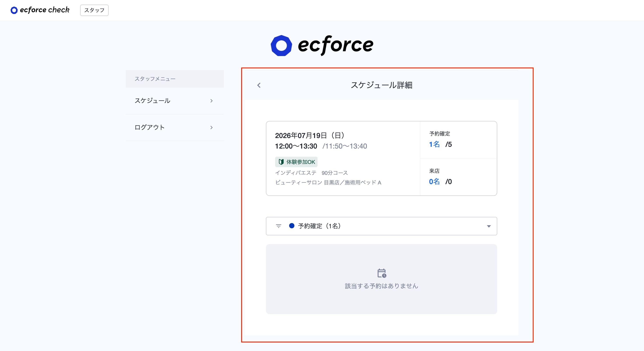This screenshot has width=644, height=351.
Task: Open the 予約確定（1名） filter dropdown
Action: click(x=381, y=226)
